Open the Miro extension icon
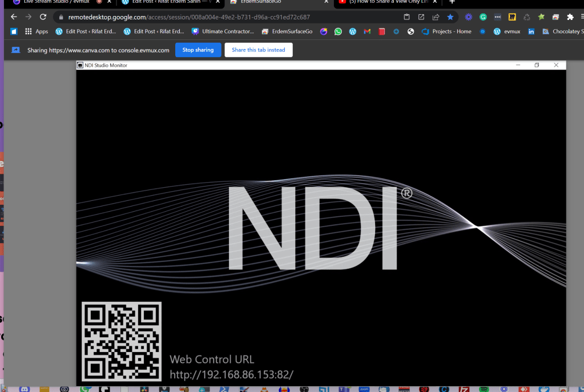Viewport: 584px width, 392px height. (512, 17)
